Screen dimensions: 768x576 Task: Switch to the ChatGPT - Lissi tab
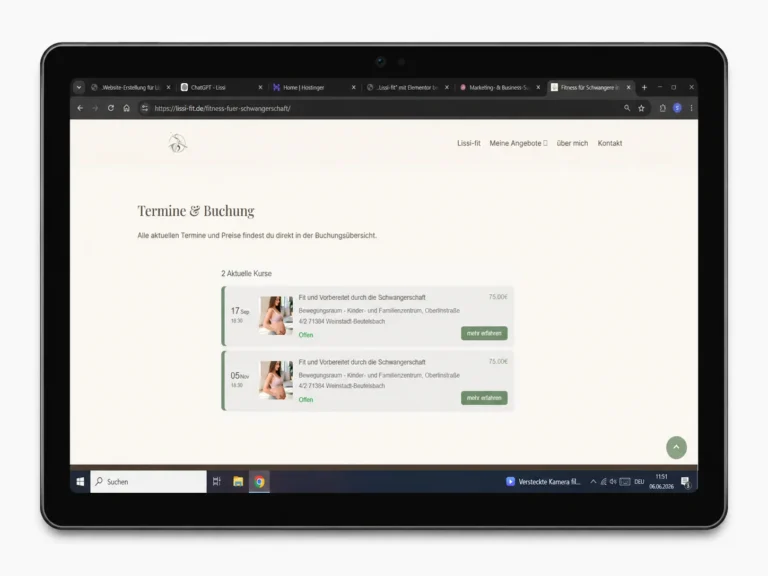[221, 88]
